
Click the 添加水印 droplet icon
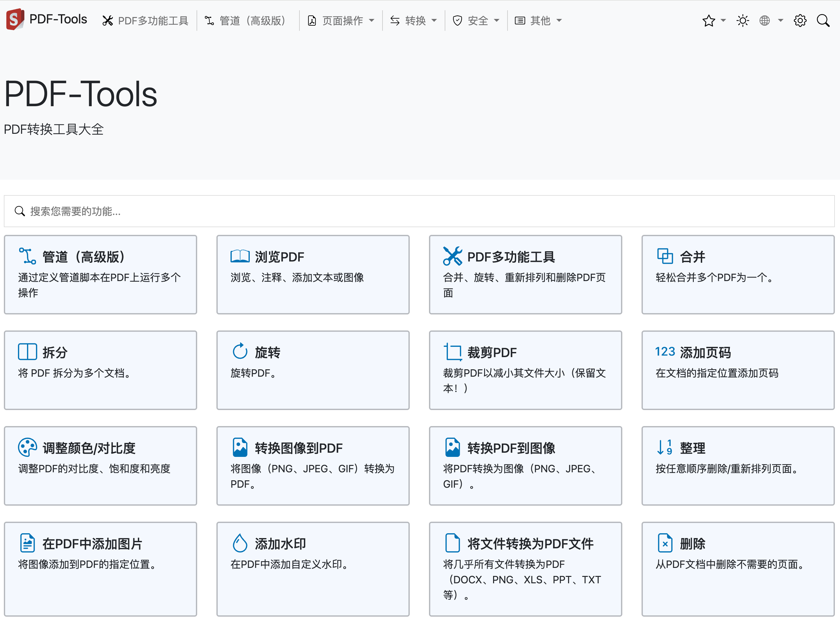pos(240,543)
